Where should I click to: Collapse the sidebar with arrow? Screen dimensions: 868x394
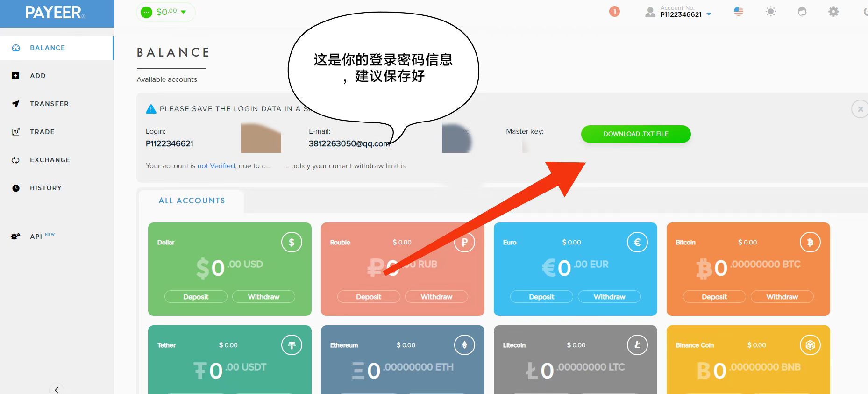coord(57,389)
